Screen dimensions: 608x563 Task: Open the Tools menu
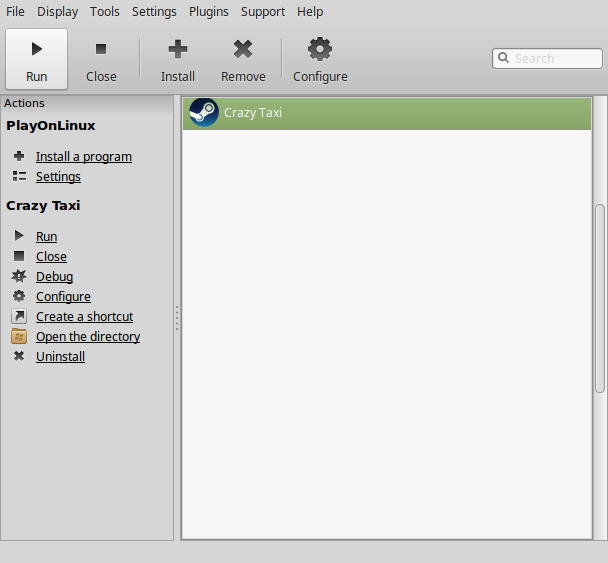pos(105,12)
